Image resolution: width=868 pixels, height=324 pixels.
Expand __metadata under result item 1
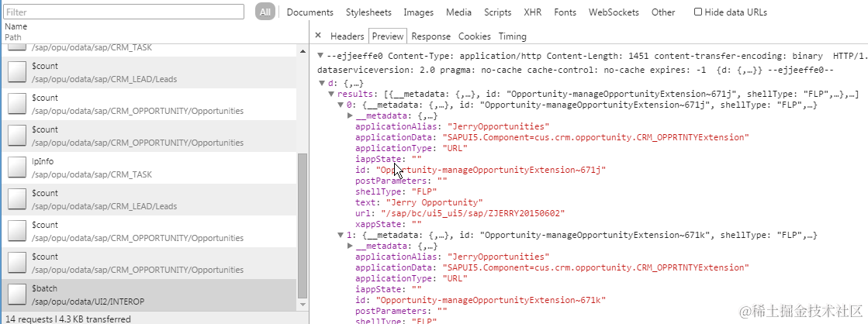coord(350,246)
